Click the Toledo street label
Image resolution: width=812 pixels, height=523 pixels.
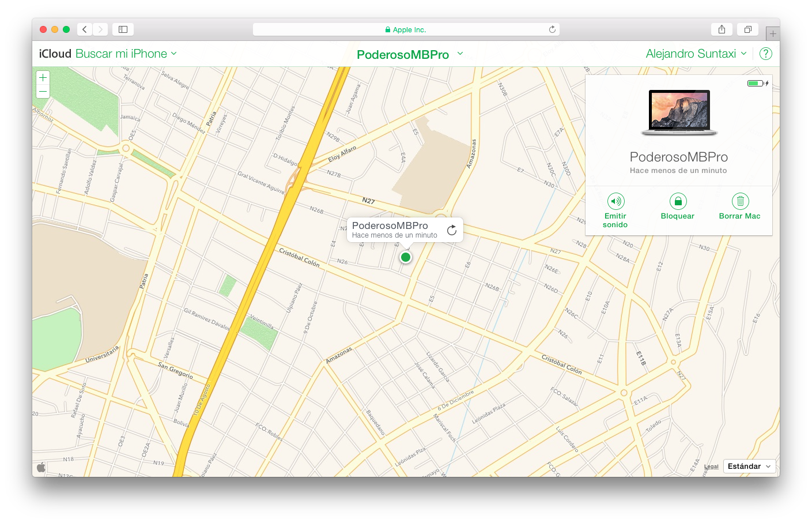click(654, 427)
